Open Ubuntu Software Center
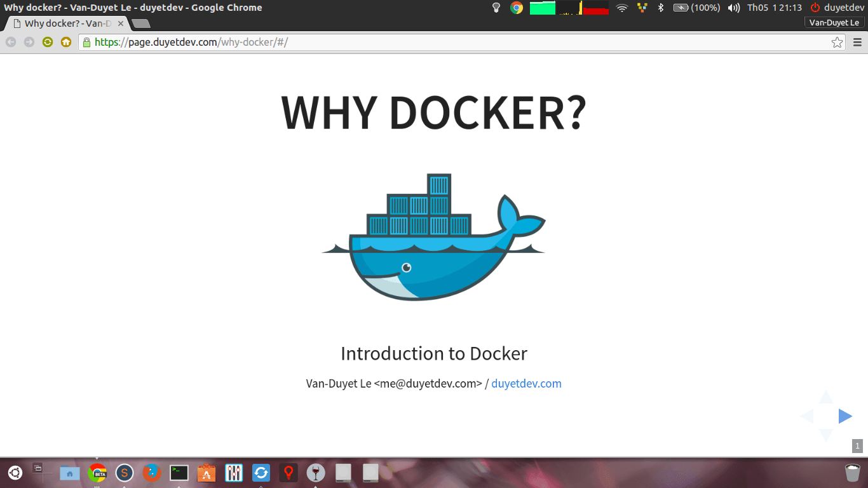Screen dimensions: 868x488 tap(206, 473)
